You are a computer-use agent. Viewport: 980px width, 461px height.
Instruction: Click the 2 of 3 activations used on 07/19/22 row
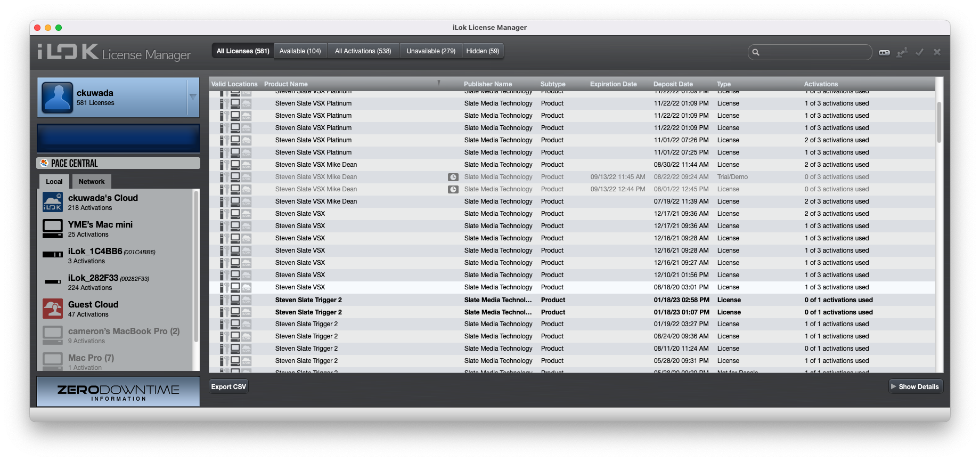click(x=836, y=201)
